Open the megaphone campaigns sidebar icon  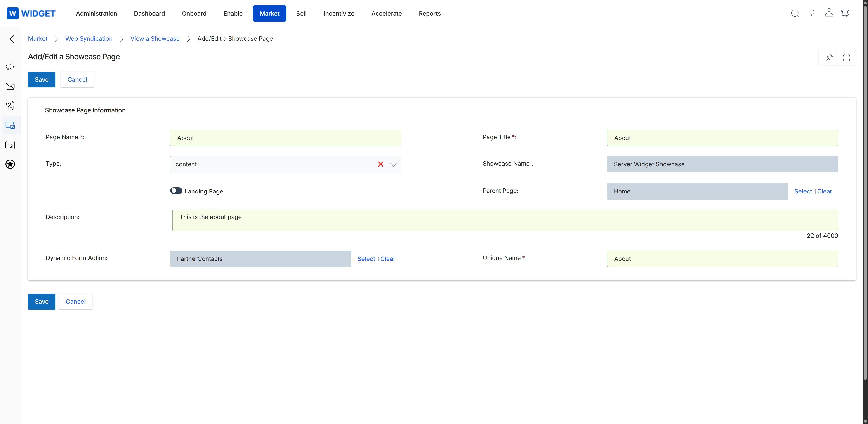click(10, 67)
